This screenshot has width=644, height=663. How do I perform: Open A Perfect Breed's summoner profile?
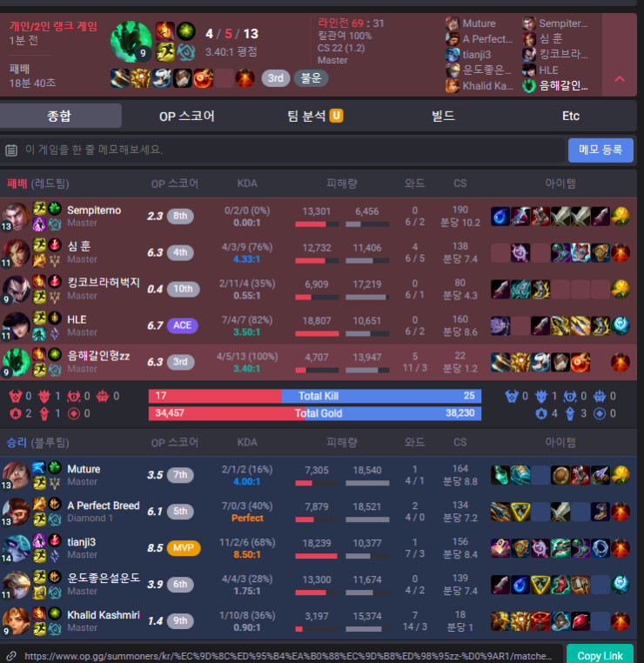[104, 506]
